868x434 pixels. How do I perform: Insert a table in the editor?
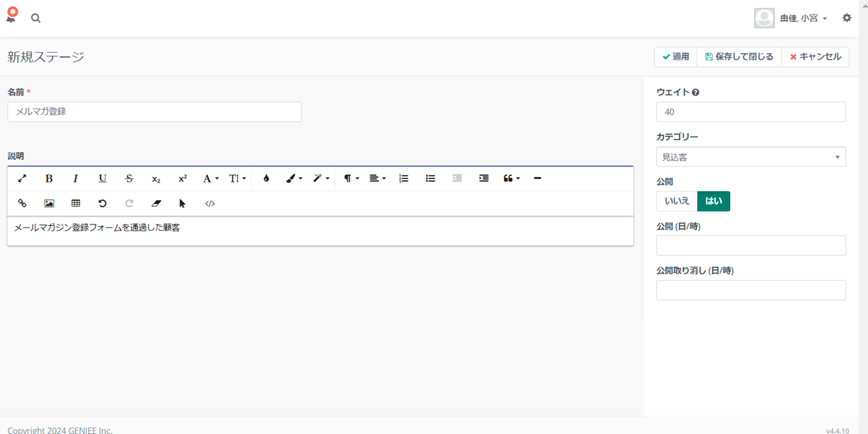click(76, 203)
